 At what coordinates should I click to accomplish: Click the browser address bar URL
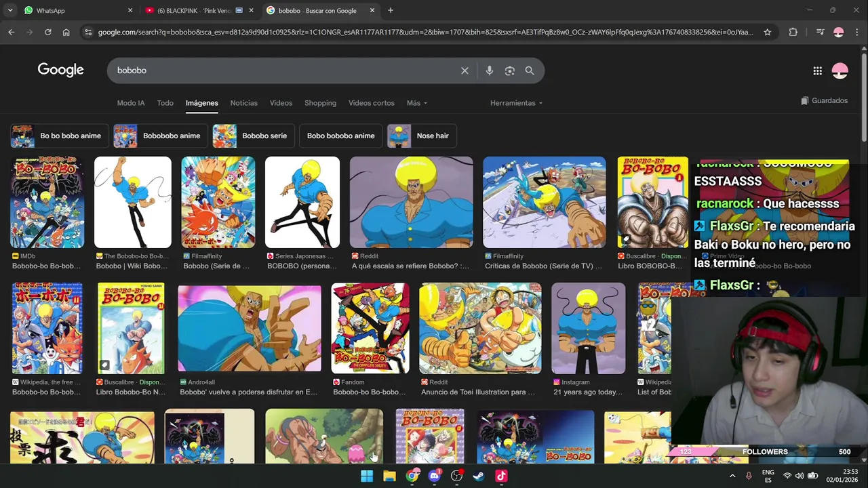pos(426,32)
